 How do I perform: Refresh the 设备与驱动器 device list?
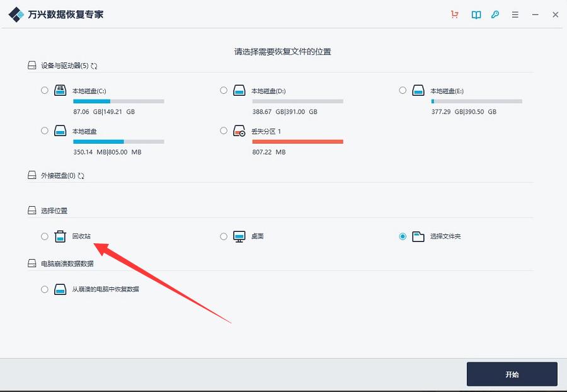tap(94, 66)
